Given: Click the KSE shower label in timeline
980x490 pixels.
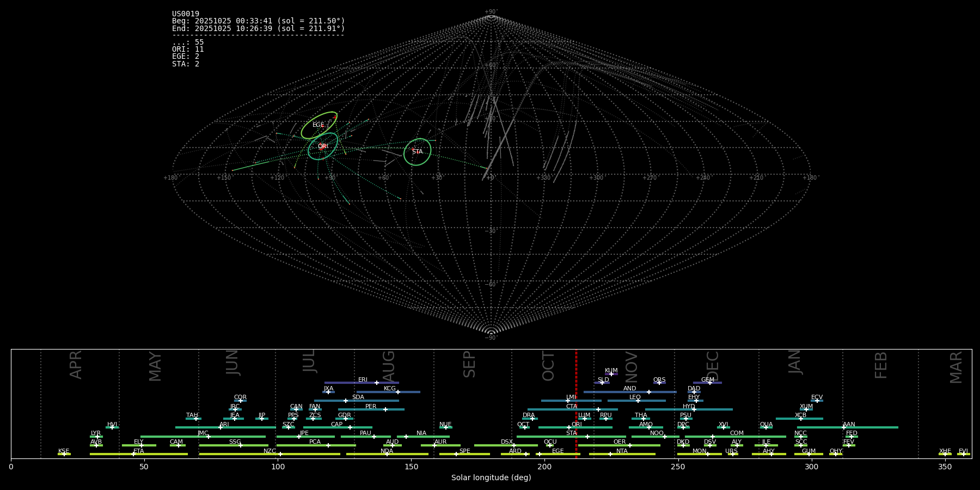Looking at the screenshot, I should point(64,451).
